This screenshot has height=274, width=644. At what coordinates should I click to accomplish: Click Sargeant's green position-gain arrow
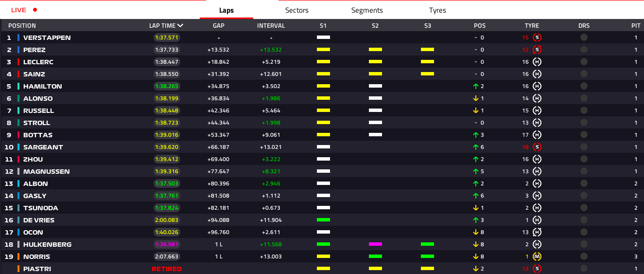tap(476, 147)
